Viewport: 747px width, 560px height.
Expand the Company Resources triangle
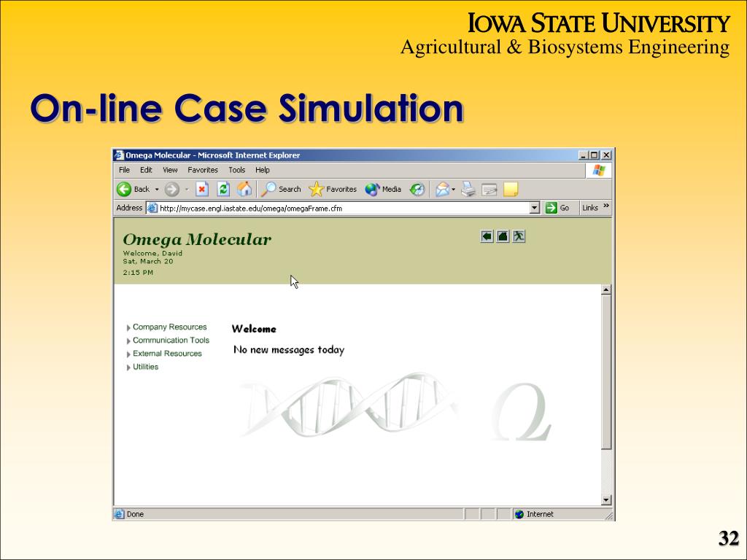[128, 328]
